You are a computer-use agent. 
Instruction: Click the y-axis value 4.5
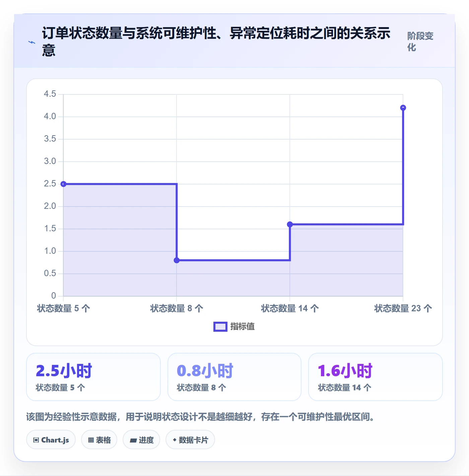pyautogui.click(x=50, y=94)
